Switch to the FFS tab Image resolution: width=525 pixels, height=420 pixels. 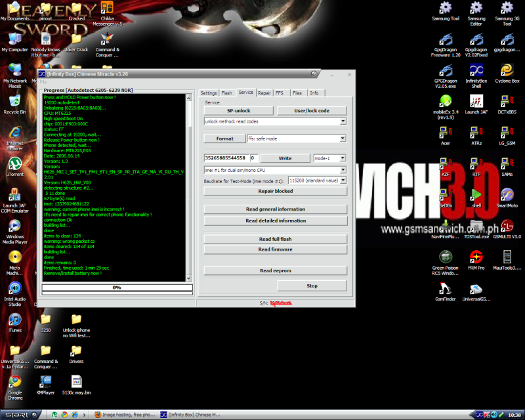pos(280,93)
